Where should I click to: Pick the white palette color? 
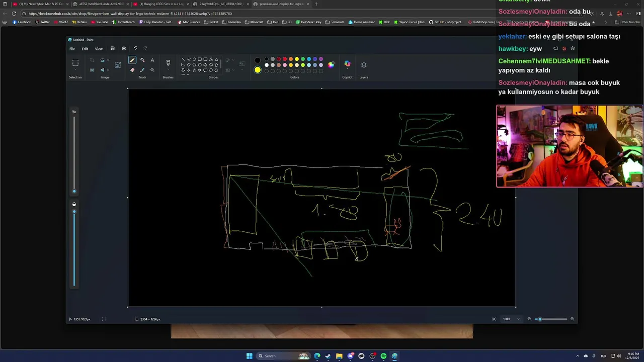click(x=267, y=65)
